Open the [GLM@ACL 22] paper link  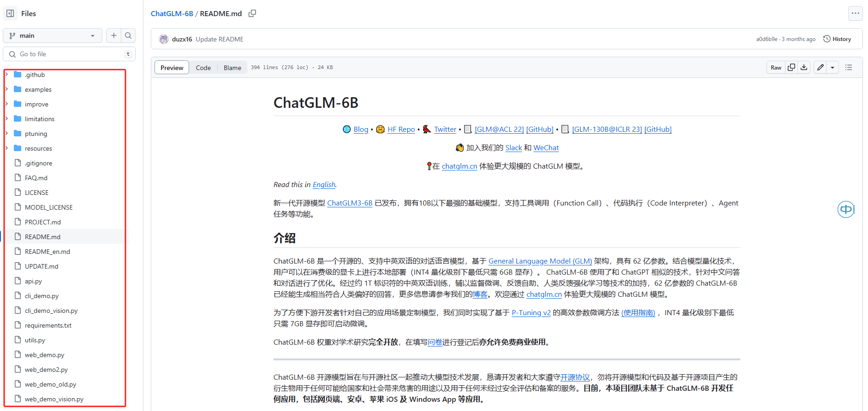tap(499, 129)
